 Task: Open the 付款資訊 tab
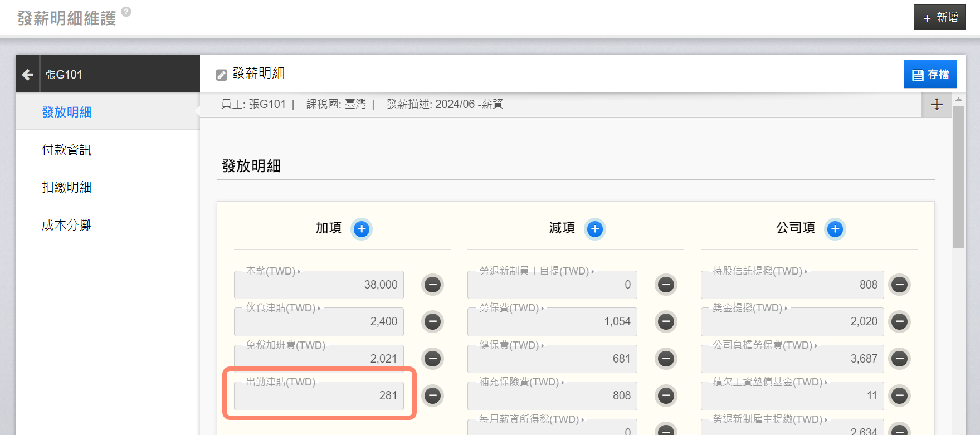[66, 150]
